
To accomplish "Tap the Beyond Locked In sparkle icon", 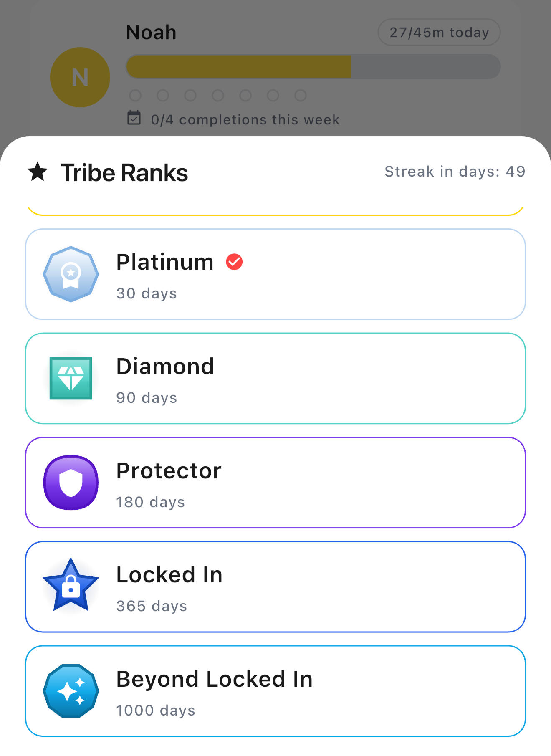I will pos(71,691).
